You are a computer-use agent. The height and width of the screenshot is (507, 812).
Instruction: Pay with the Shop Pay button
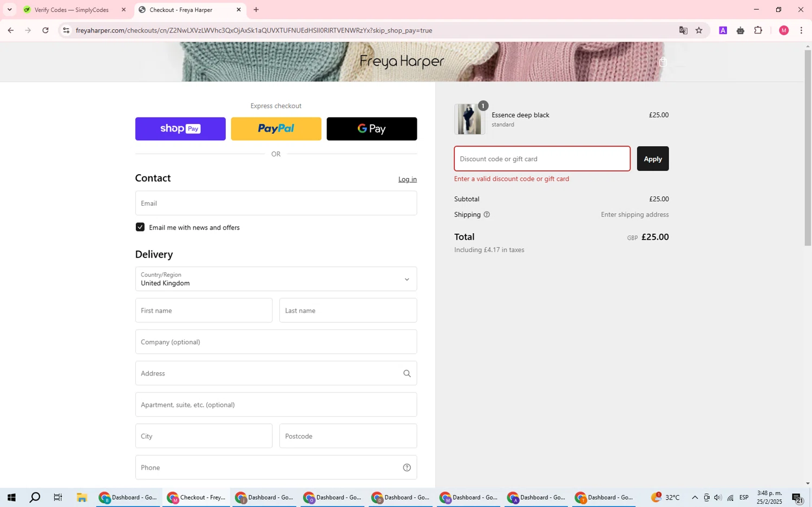click(x=180, y=129)
